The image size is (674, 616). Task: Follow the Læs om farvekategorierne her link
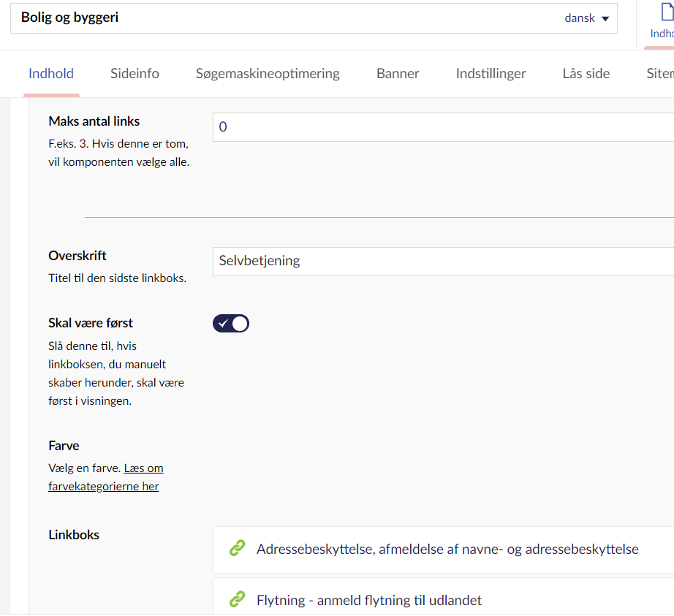[x=143, y=477]
